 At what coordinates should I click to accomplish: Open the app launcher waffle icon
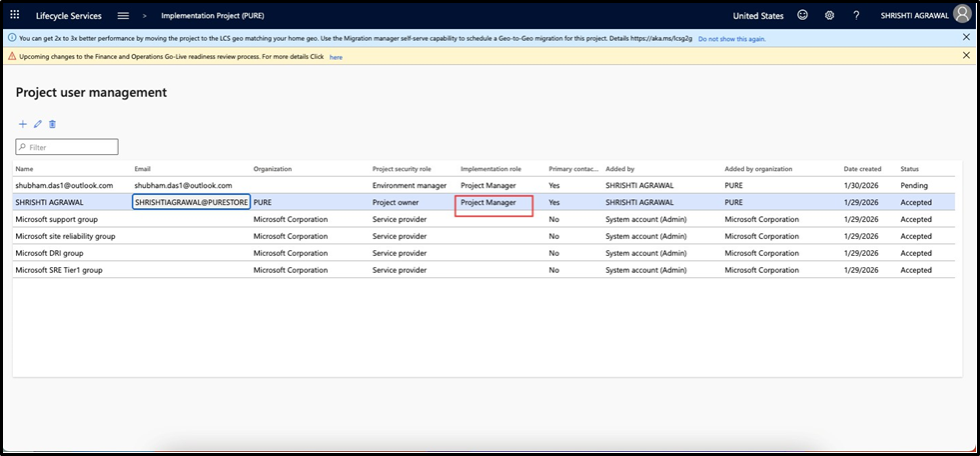pos(15,16)
